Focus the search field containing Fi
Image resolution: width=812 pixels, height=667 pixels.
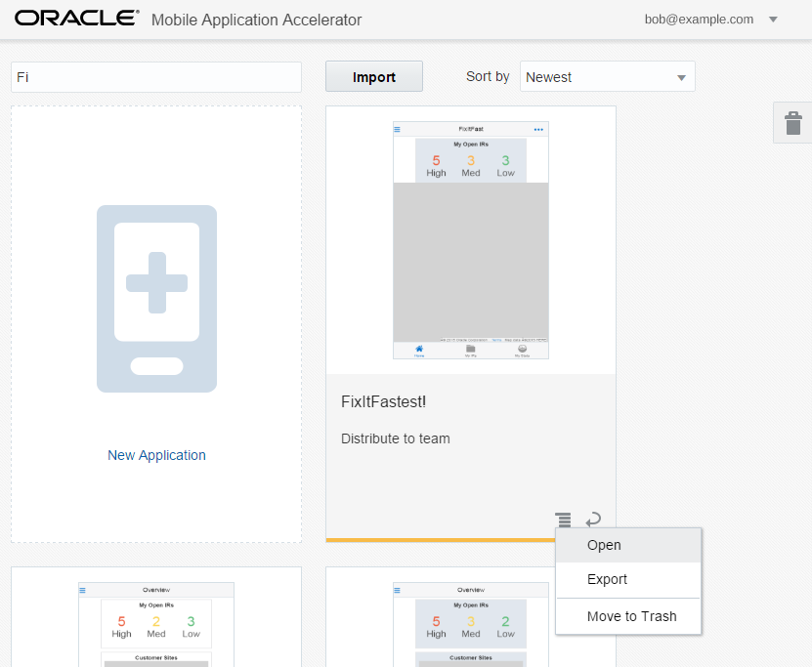tap(156, 77)
